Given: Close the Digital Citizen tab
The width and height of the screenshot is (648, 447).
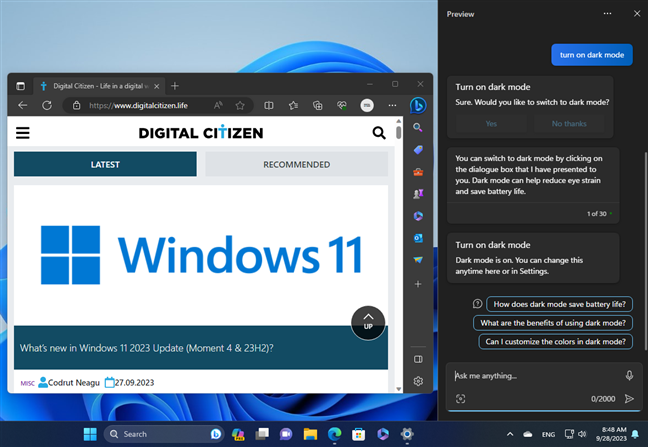Looking at the screenshot, I should point(157,86).
